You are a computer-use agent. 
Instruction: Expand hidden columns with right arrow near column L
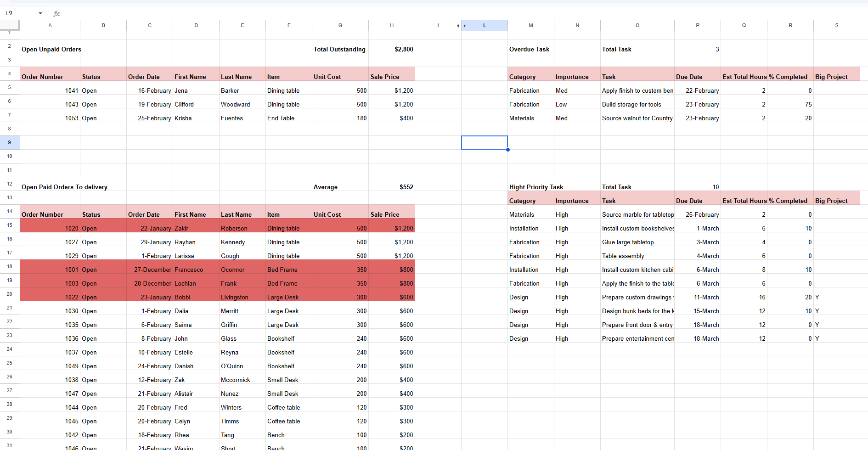465,26
